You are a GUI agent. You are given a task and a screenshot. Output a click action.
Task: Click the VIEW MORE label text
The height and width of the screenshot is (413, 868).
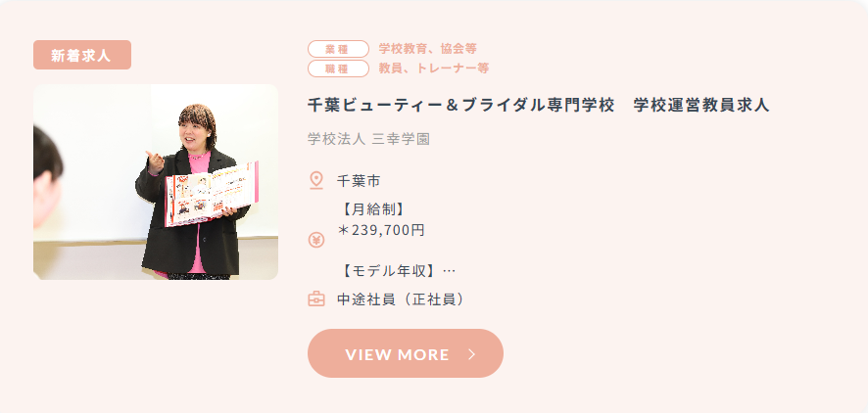click(397, 354)
